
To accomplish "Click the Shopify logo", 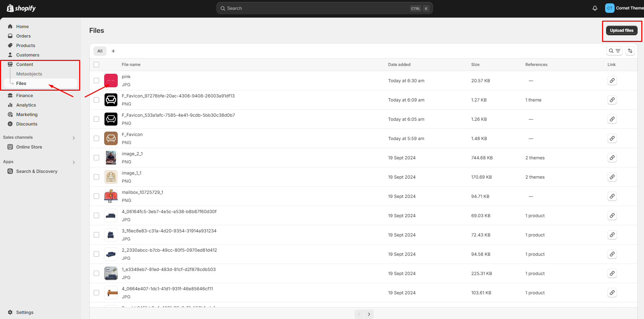I will (x=21, y=8).
